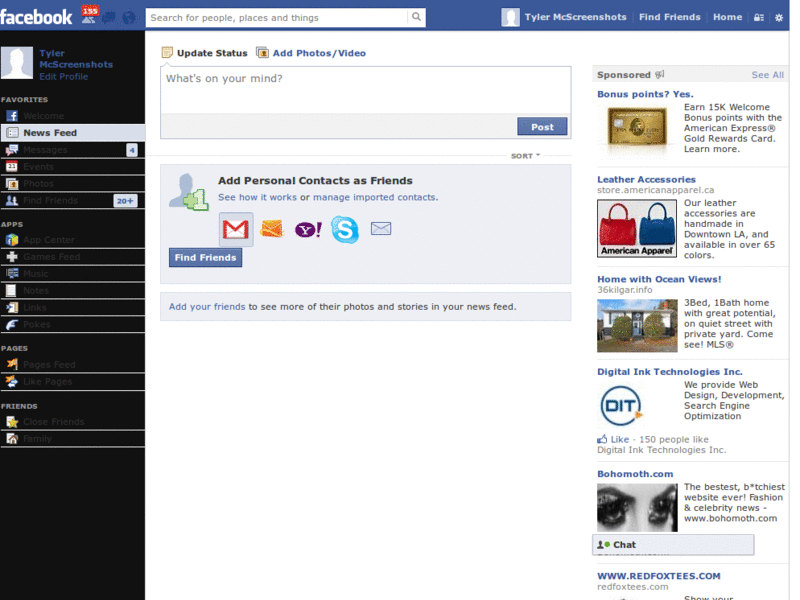Switch to Update Status tab
This screenshot has width=800, height=600.
click(205, 53)
